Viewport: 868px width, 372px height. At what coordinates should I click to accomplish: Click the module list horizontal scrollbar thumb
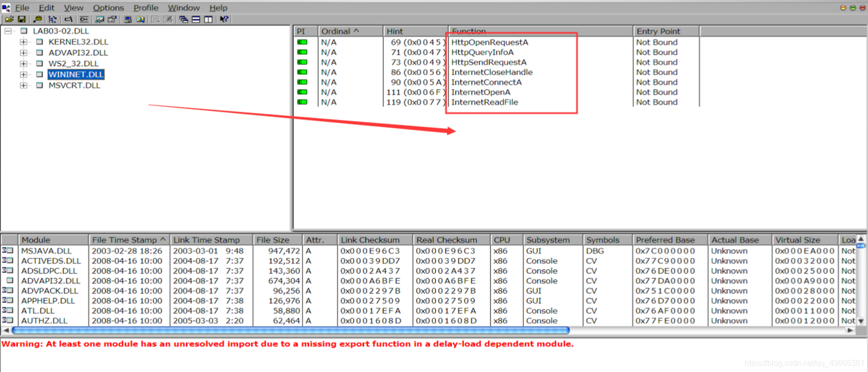[290, 330]
